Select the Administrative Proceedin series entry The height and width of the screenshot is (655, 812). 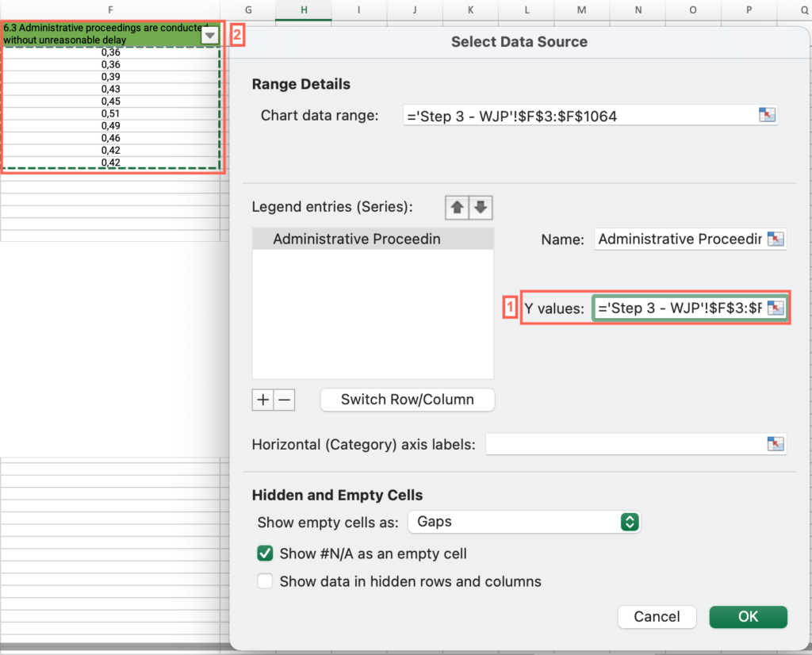click(373, 239)
